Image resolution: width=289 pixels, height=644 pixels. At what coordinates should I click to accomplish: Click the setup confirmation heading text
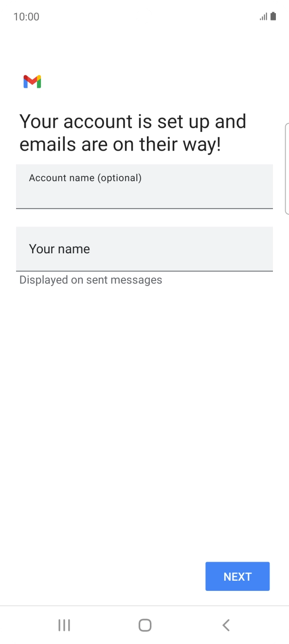(x=132, y=132)
